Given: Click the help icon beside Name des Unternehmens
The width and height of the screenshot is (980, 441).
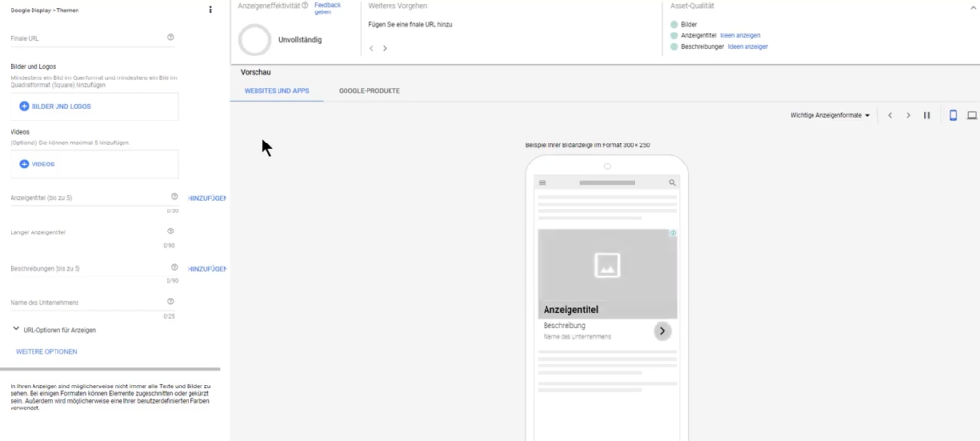Looking at the screenshot, I should [170, 302].
